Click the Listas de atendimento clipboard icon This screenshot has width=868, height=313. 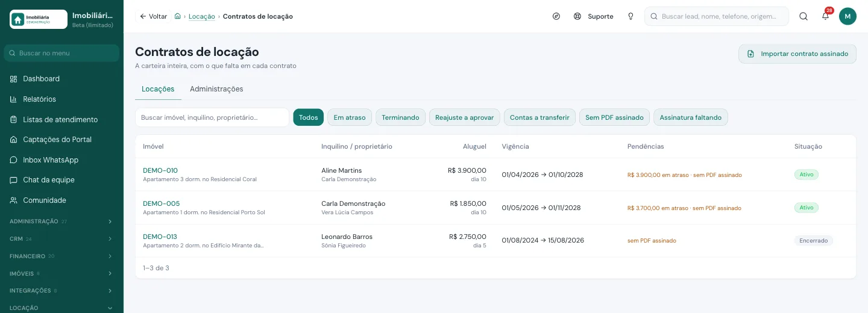tap(14, 120)
